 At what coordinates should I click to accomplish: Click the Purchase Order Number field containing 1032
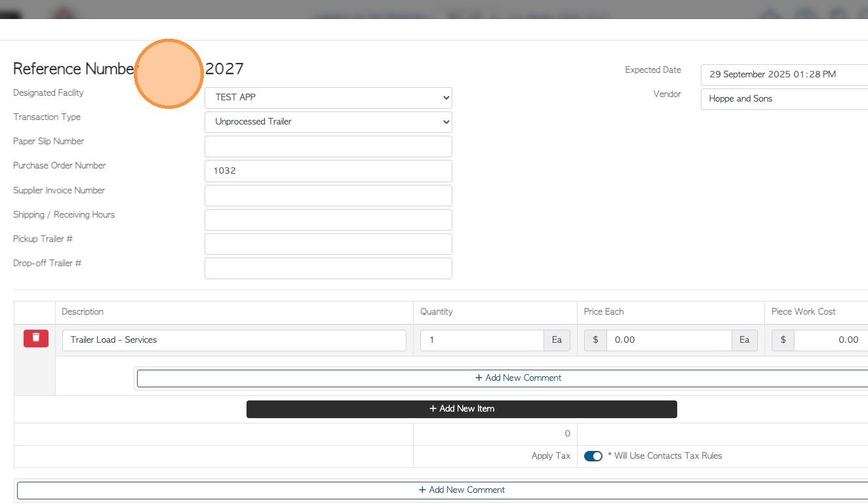click(328, 171)
